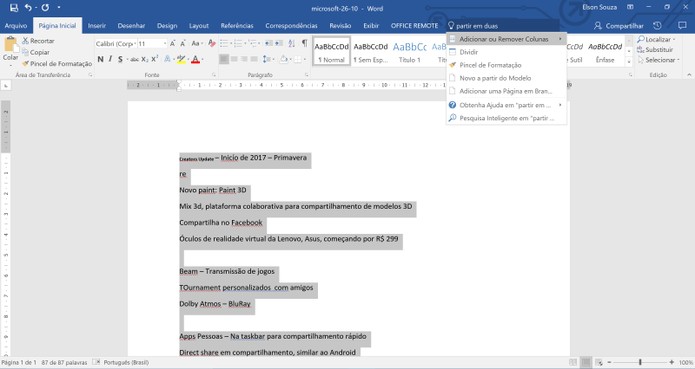The height and width of the screenshot is (369, 695).
Task: Open the font name dropdown showing Calibri
Action: click(x=115, y=43)
